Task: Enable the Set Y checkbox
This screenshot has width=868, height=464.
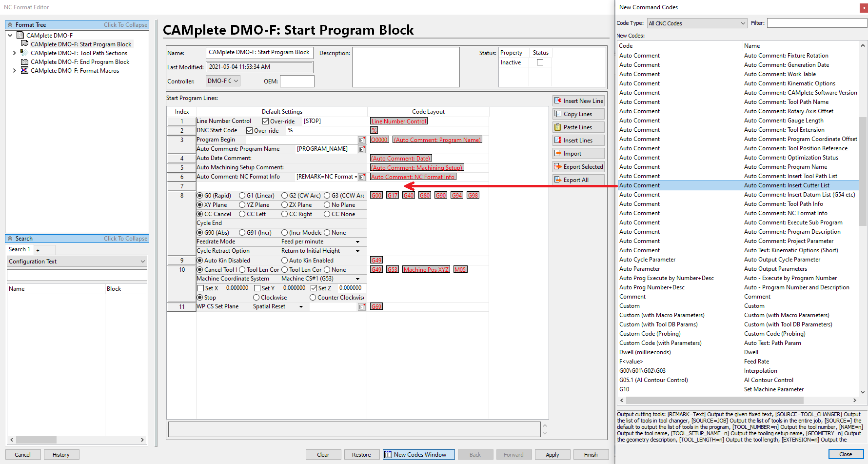Action: (x=257, y=288)
